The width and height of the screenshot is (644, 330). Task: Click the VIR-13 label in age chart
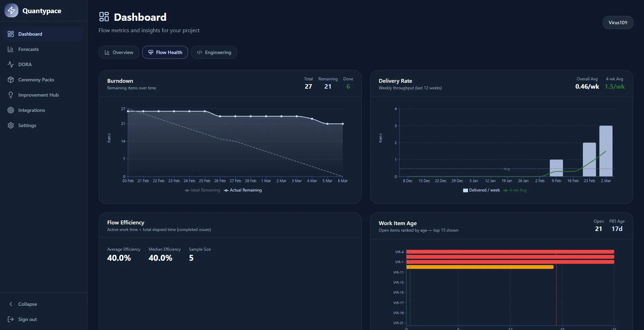tap(398, 282)
